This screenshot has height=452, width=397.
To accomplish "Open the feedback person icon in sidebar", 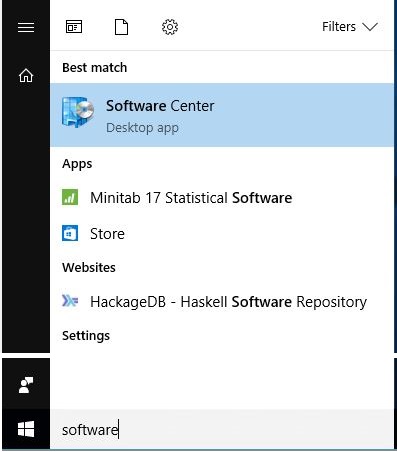I will click(26, 385).
